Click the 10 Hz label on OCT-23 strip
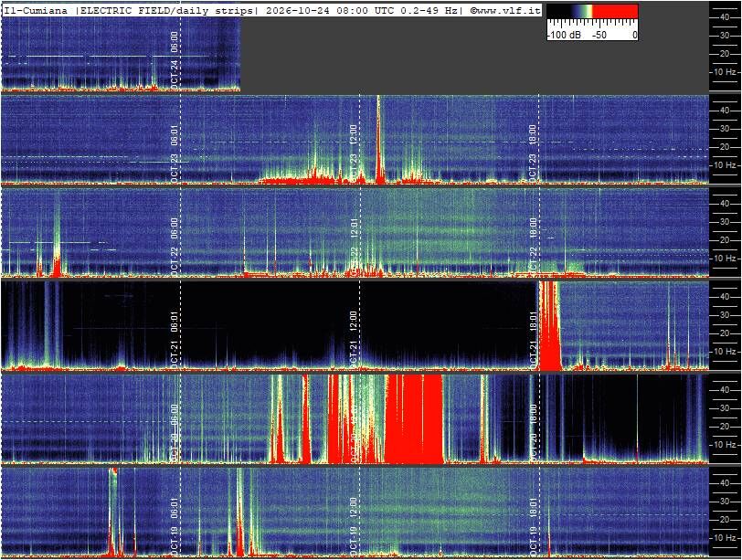742x560 pixels. point(725,165)
